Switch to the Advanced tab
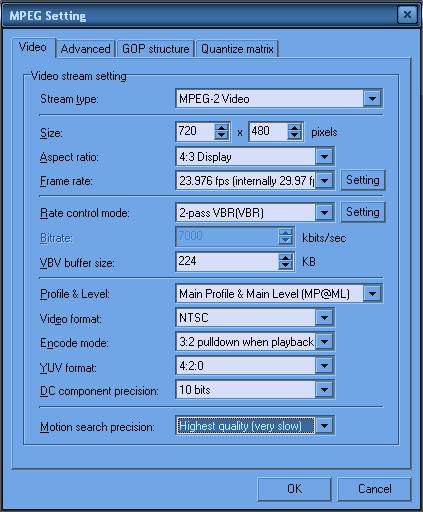The width and height of the screenshot is (423, 512). coord(85,49)
